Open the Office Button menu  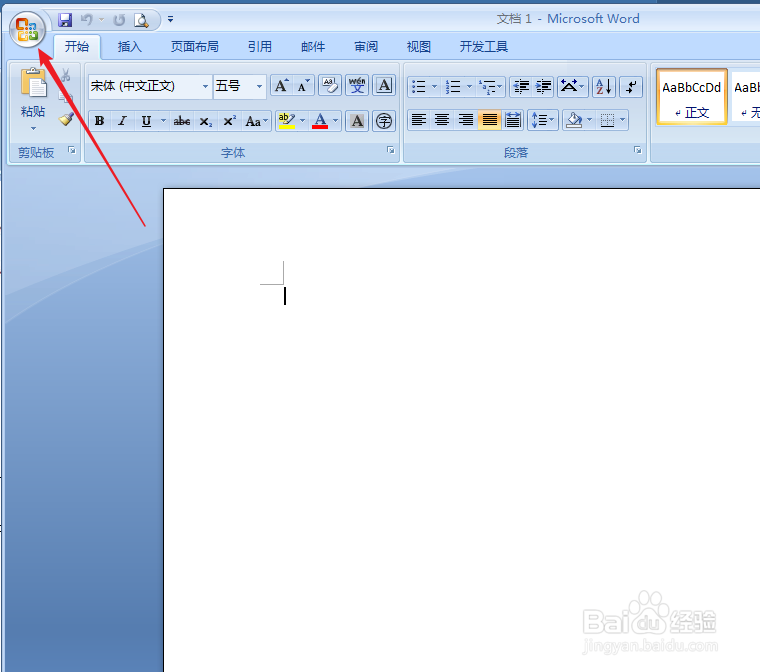click(x=27, y=29)
